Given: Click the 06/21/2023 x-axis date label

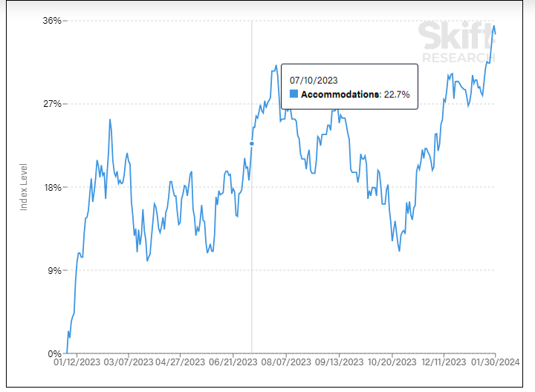Looking at the screenshot, I should pyautogui.click(x=233, y=363).
